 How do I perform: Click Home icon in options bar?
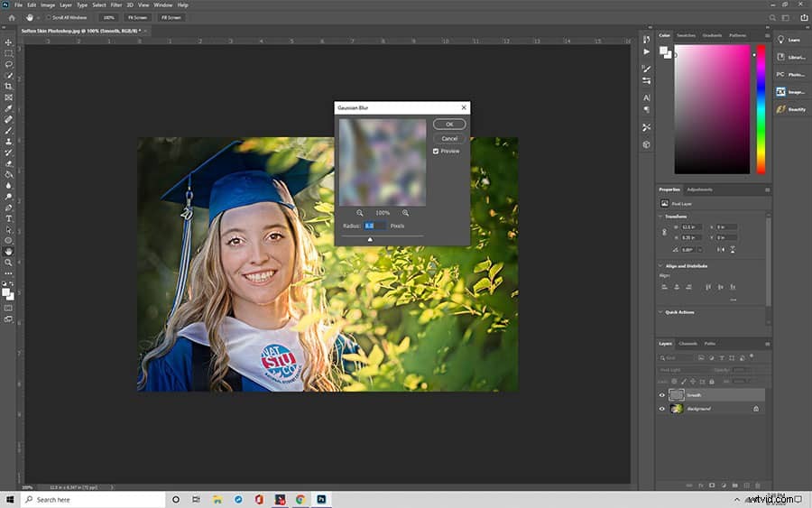click(12, 18)
